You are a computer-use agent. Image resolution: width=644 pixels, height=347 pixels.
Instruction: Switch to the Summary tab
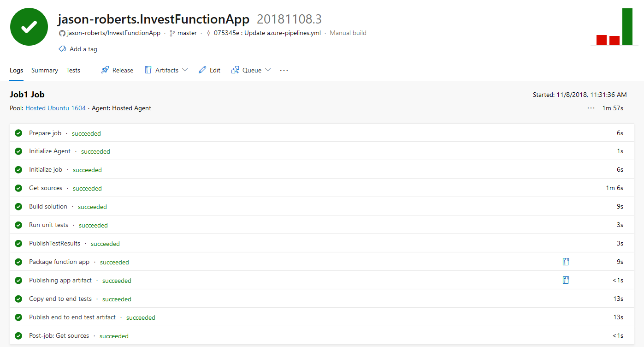point(44,70)
